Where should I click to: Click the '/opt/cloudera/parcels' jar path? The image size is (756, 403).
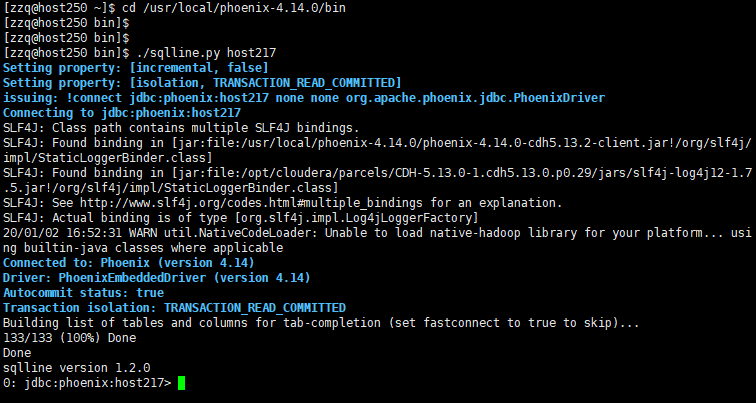pyautogui.click(x=450, y=172)
